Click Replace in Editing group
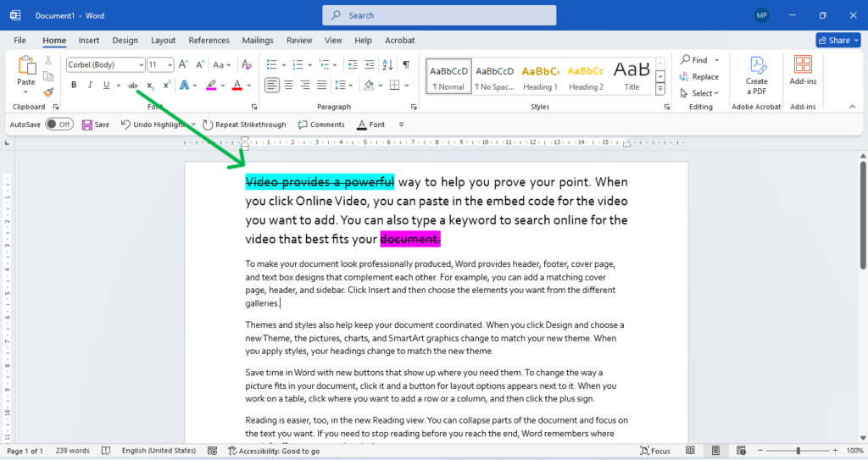This screenshot has width=868, height=460. [699, 76]
